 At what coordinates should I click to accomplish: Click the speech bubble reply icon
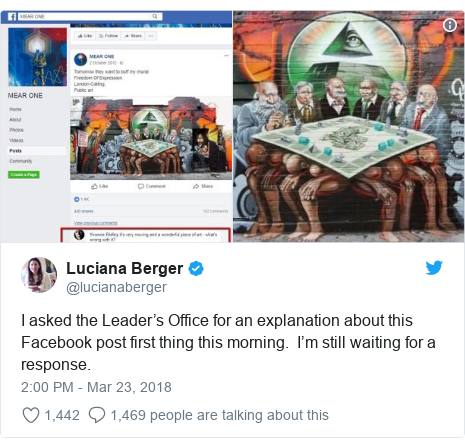[x=97, y=415]
